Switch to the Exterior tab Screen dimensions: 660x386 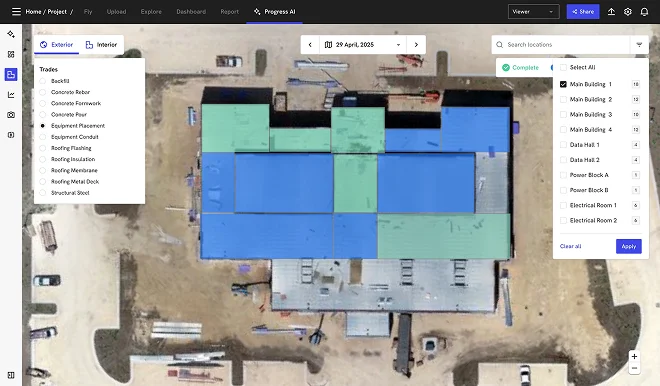click(x=56, y=45)
